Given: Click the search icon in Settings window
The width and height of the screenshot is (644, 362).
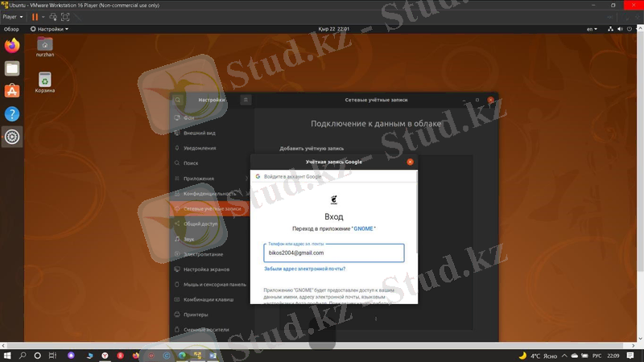Looking at the screenshot, I should (177, 100).
